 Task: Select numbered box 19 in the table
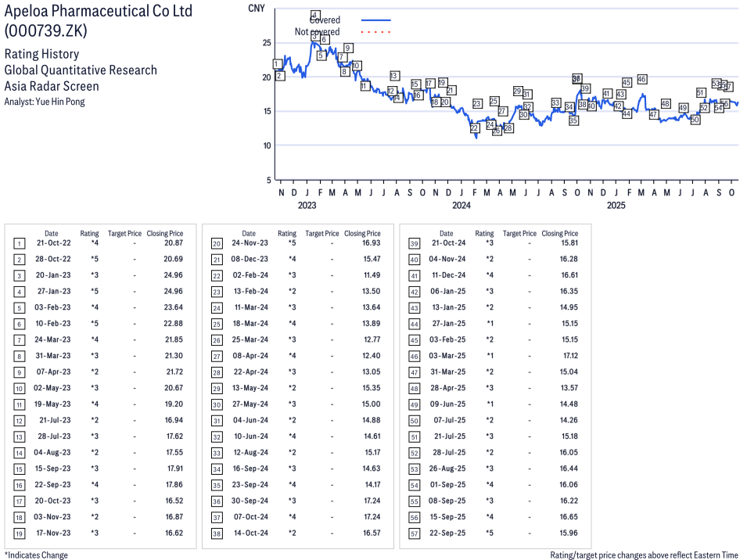pos(19,533)
